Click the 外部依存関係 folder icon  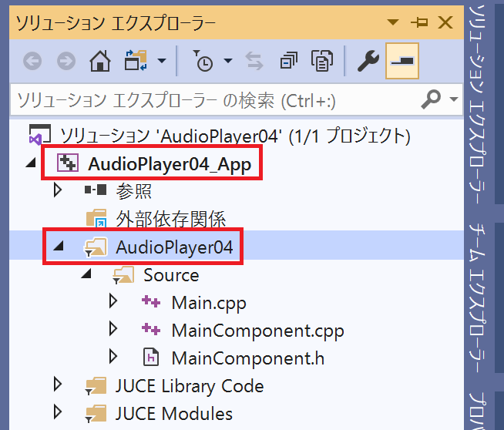(x=96, y=218)
